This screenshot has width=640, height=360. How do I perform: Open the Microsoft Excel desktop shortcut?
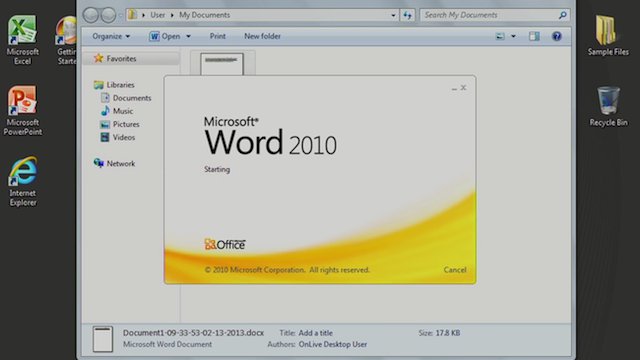22,40
